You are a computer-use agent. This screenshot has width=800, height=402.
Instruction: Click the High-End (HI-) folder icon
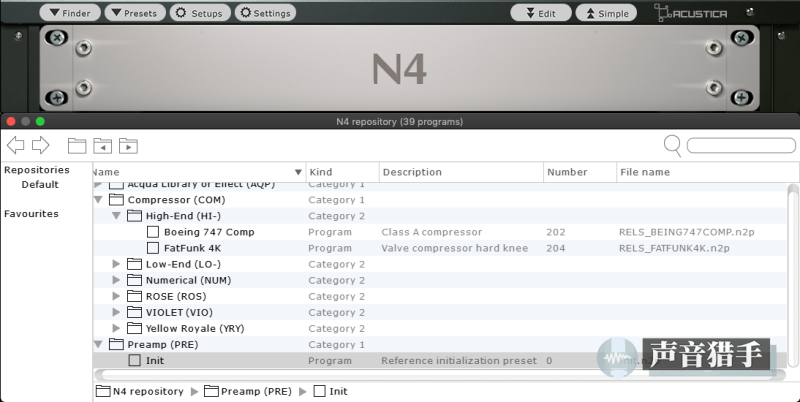[x=134, y=216]
